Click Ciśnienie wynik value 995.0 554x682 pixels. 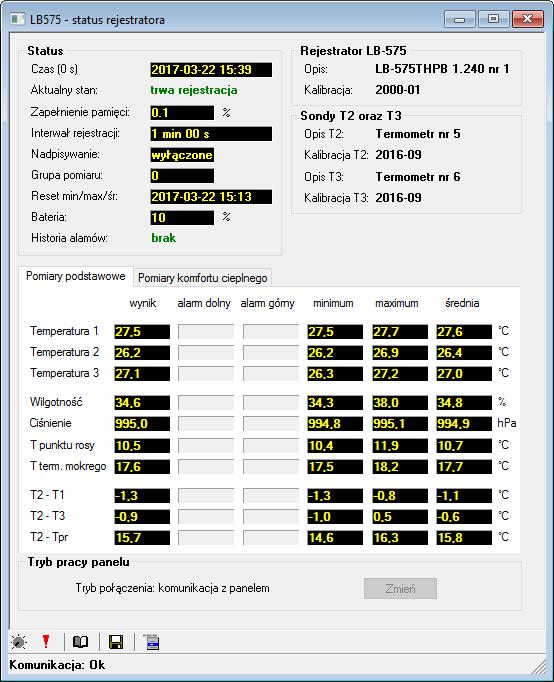[142, 424]
